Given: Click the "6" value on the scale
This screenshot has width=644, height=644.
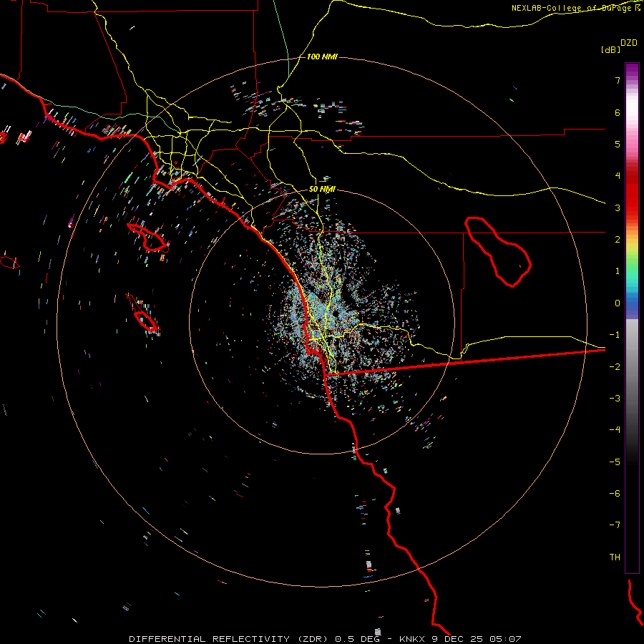Looking at the screenshot, I should point(618,112).
